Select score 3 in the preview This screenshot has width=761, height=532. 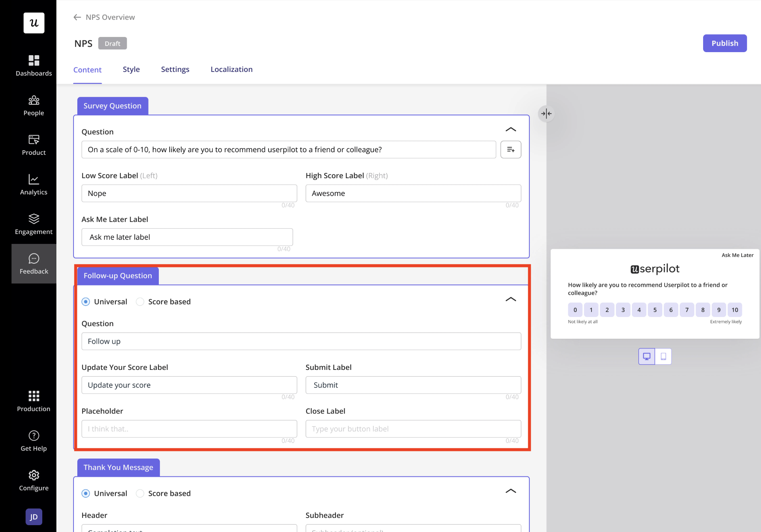623,310
